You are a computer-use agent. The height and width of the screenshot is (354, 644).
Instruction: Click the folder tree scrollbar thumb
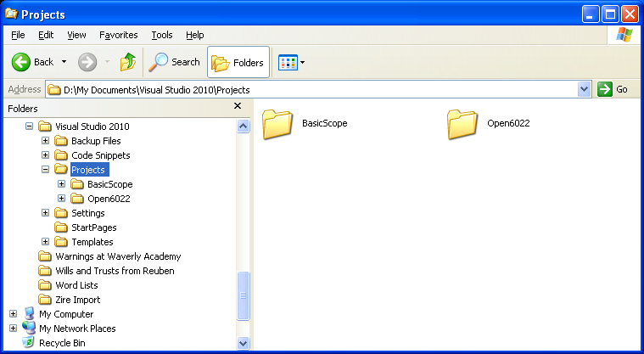point(244,295)
